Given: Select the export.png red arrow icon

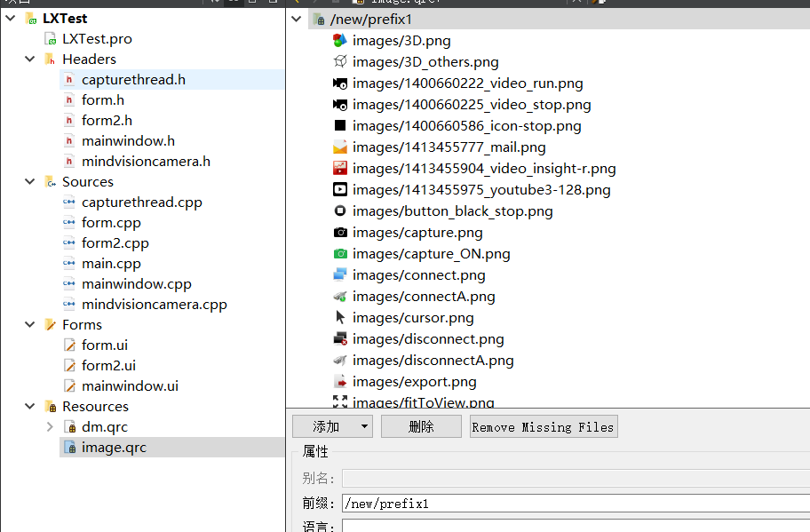Looking at the screenshot, I should 340,382.
